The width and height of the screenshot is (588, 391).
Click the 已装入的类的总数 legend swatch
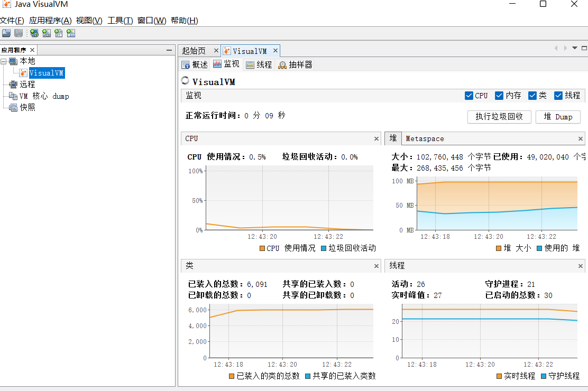click(x=232, y=376)
